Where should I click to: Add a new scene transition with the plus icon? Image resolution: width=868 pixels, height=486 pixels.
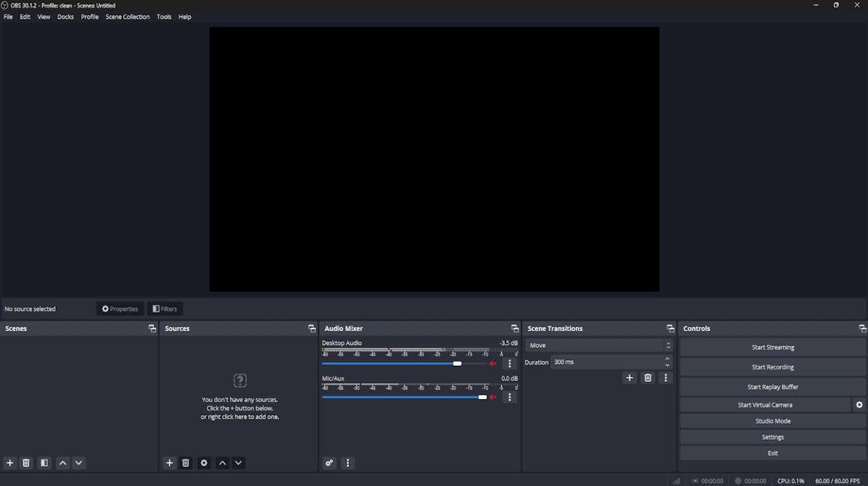629,378
